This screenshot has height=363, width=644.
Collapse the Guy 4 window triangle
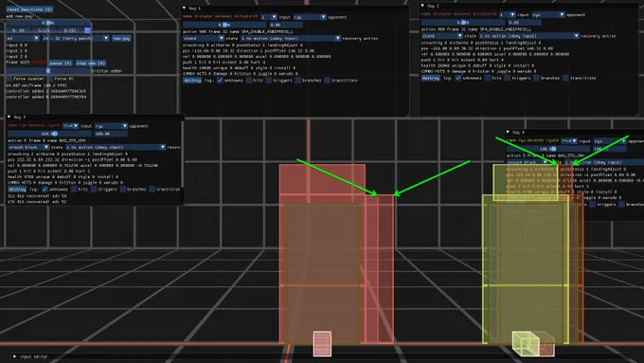tap(508, 132)
